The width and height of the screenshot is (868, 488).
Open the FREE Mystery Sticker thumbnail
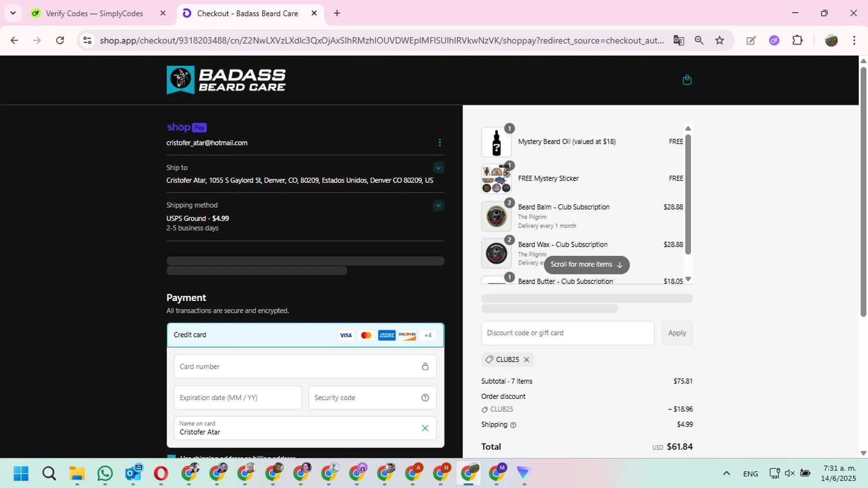(x=496, y=179)
